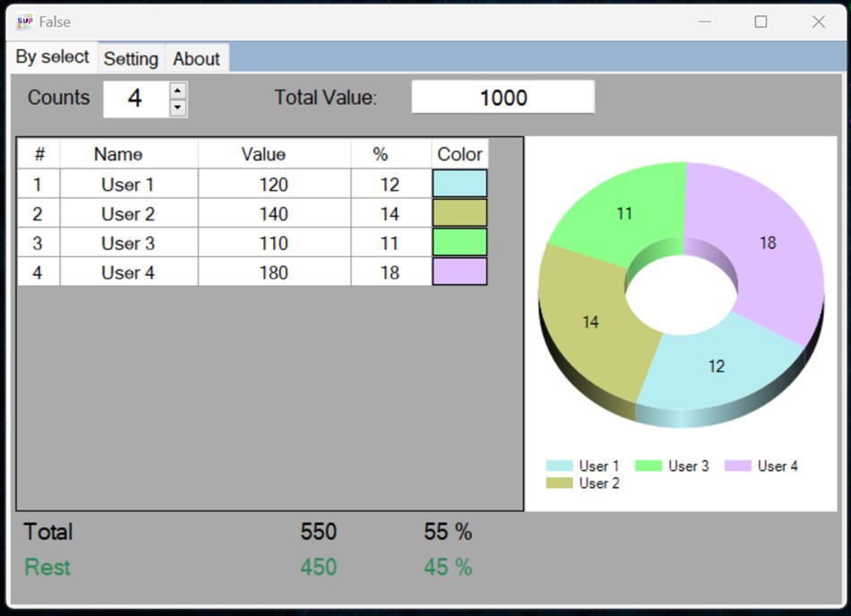
Task: Select the Total Value field showing 1000
Action: [502, 97]
